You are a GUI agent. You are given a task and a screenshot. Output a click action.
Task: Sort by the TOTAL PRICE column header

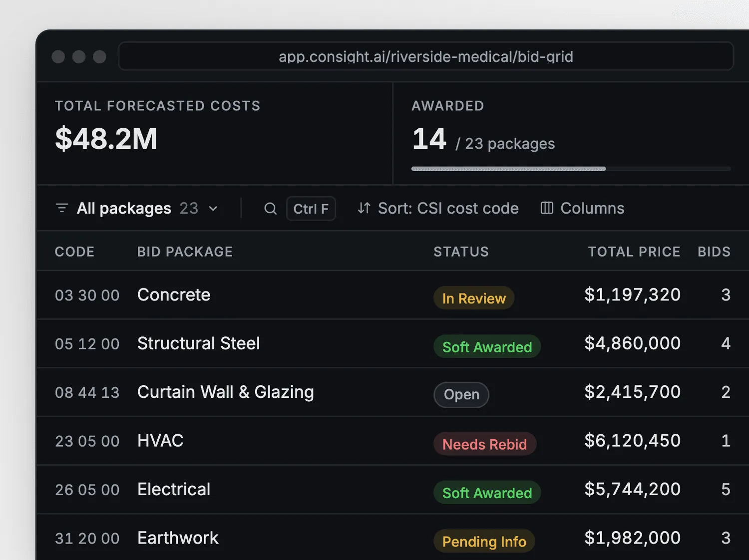pos(634,252)
